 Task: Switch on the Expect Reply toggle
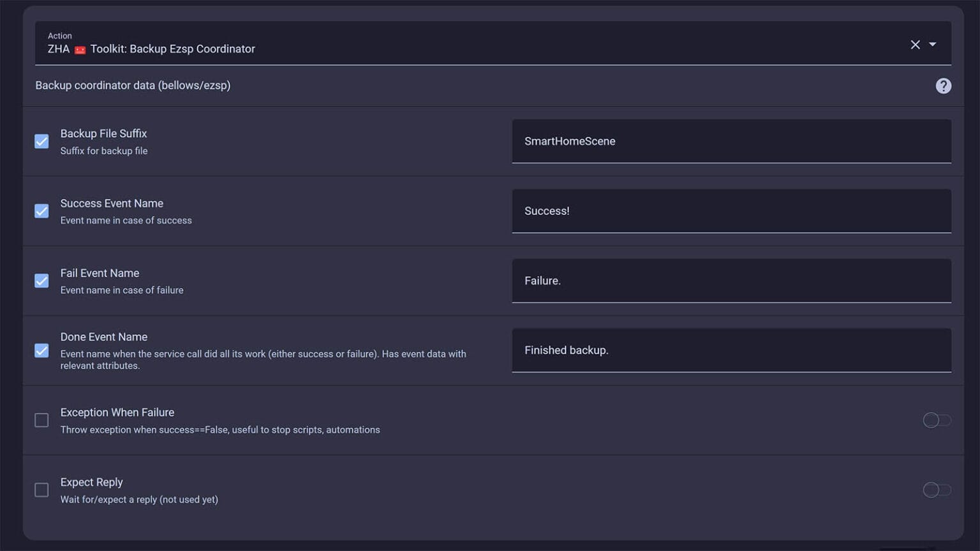(936, 490)
